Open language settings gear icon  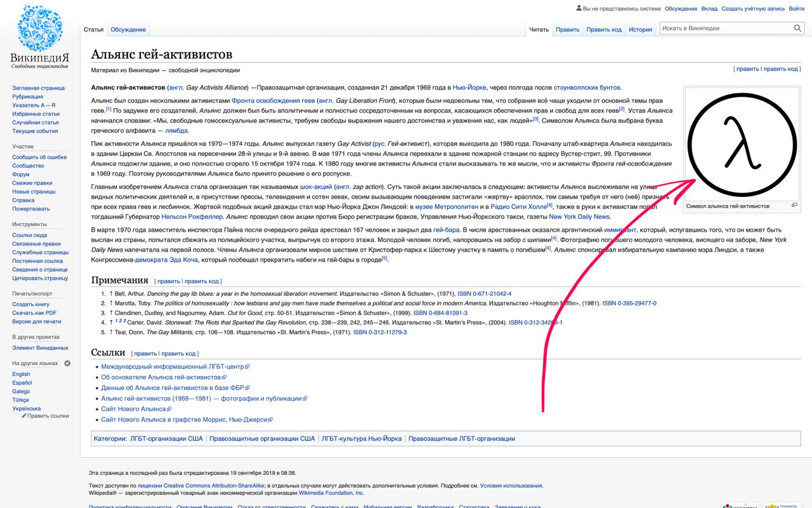pos(67,363)
